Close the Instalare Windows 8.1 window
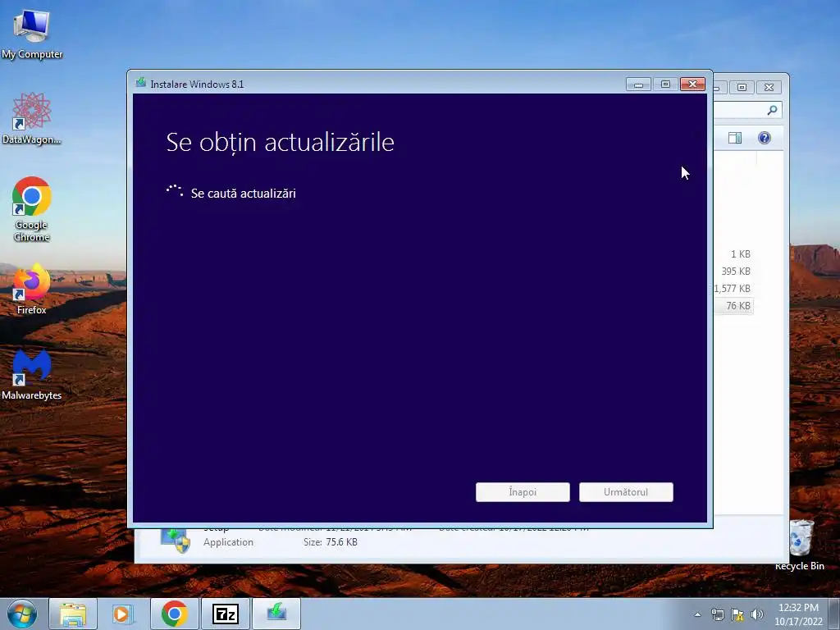Screen dimensions: 840x630 tap(692, 84)
